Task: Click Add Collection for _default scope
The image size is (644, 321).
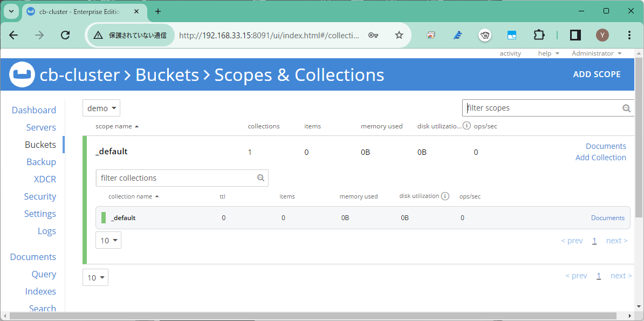Action: coord(601,158)
